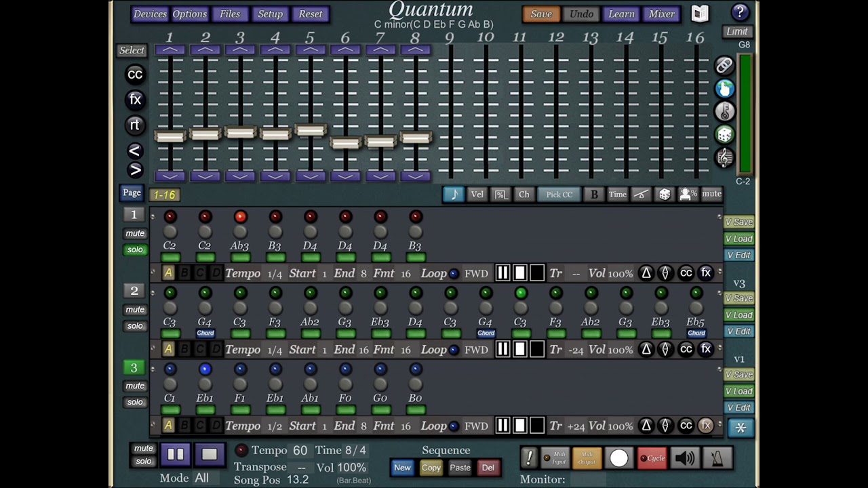
Task: Click the Save button
Action: [x=541, y=14]
